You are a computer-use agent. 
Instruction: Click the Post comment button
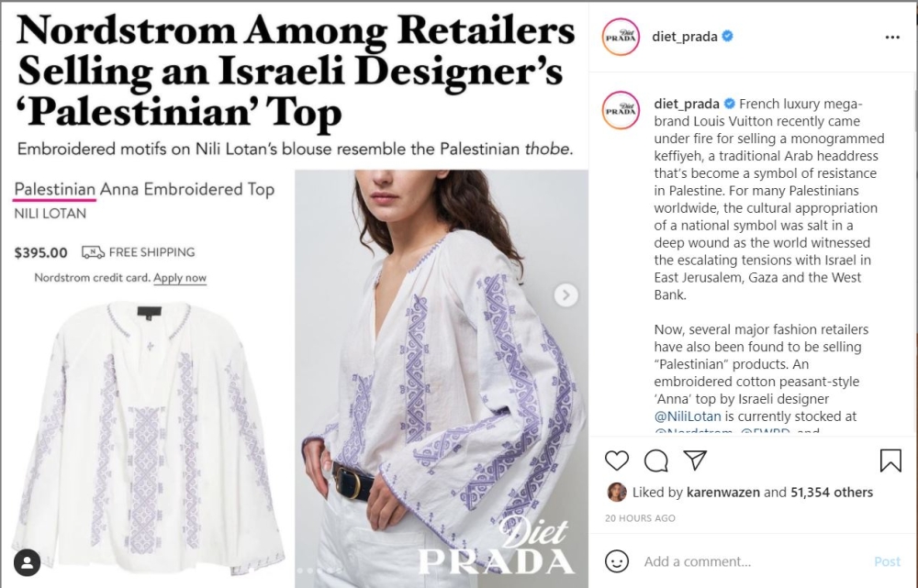coord(887,561)
